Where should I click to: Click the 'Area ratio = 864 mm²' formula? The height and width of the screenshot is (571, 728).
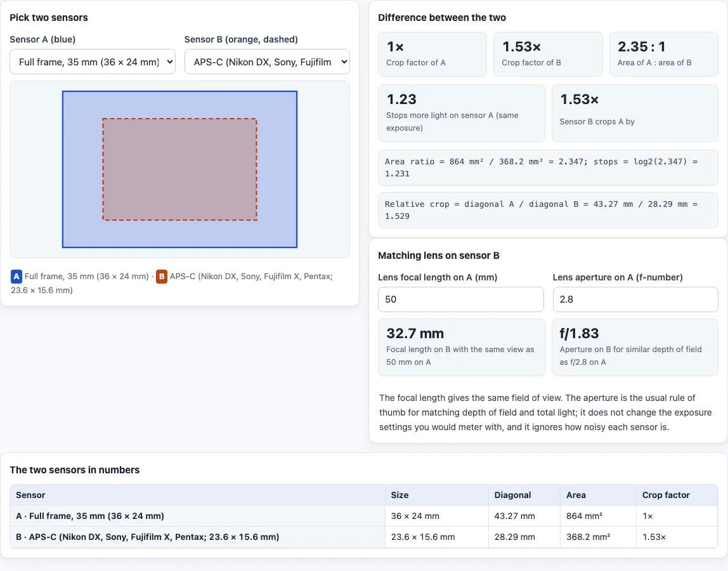(548, 167)
